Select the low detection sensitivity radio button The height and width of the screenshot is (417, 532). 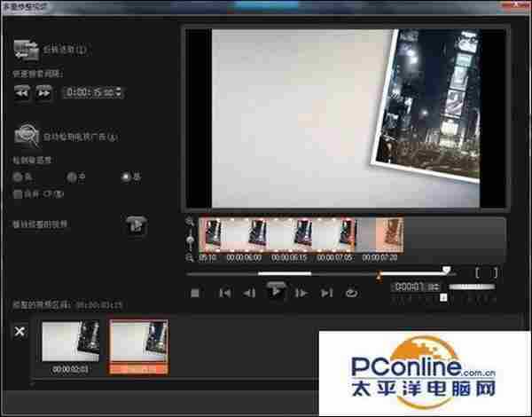[x=17, y=177]
